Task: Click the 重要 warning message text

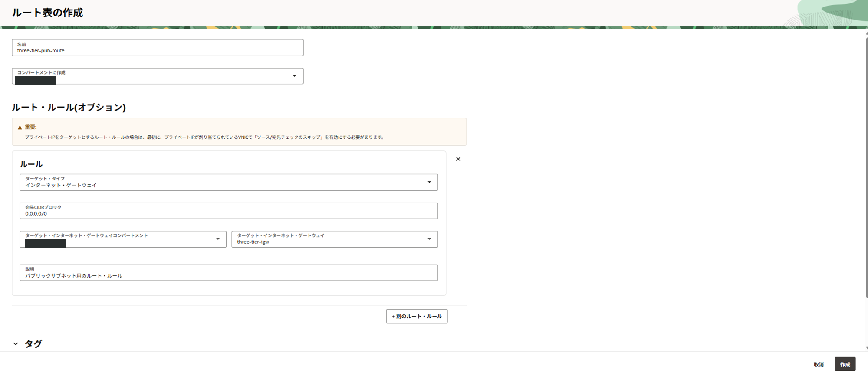Action: (204, 137)
